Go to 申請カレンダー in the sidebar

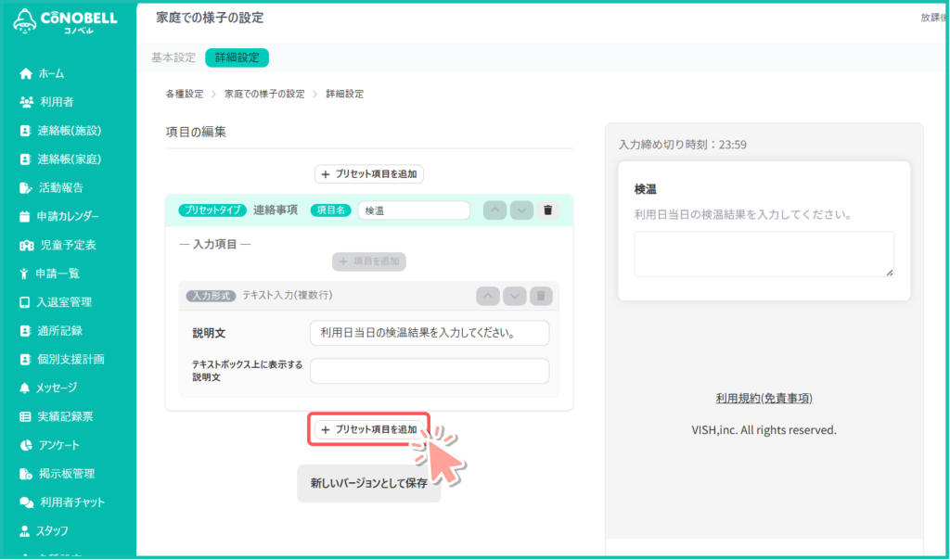pos(68,216)
